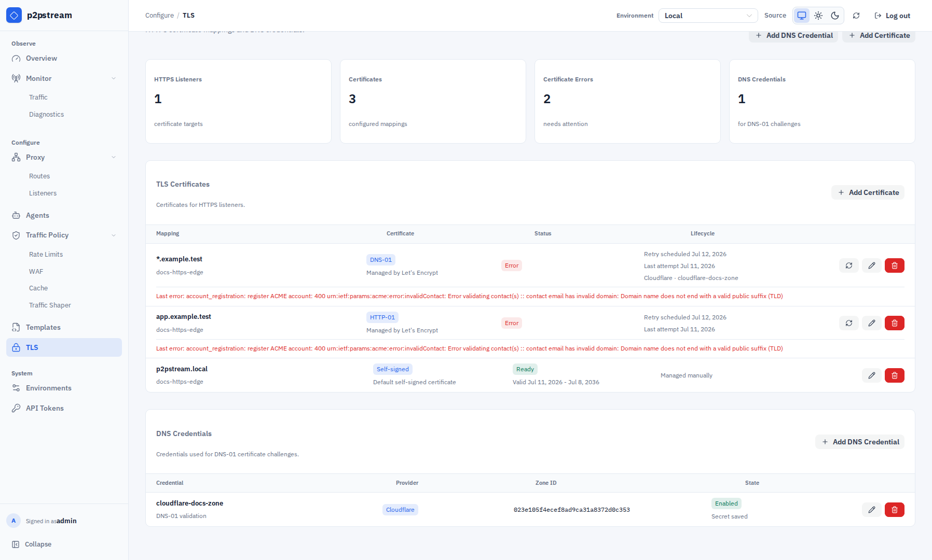This screenshot has width=932, height=560.
Task: Click the refresh icon in top bar
Action: (856, 16)
